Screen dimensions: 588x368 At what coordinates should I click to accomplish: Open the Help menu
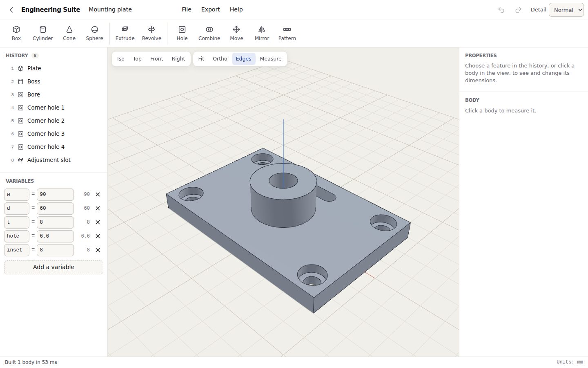point(236,9)
